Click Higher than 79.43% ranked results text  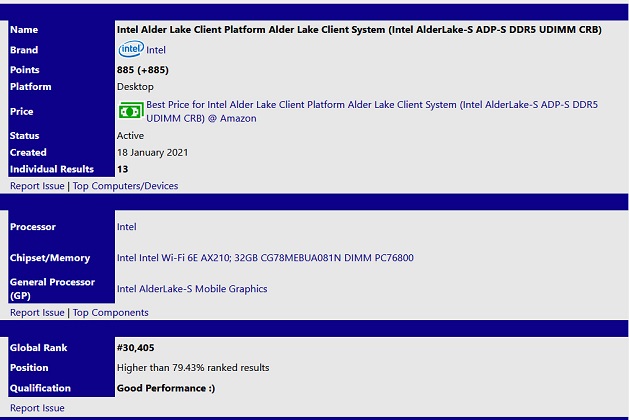(193, 368)
